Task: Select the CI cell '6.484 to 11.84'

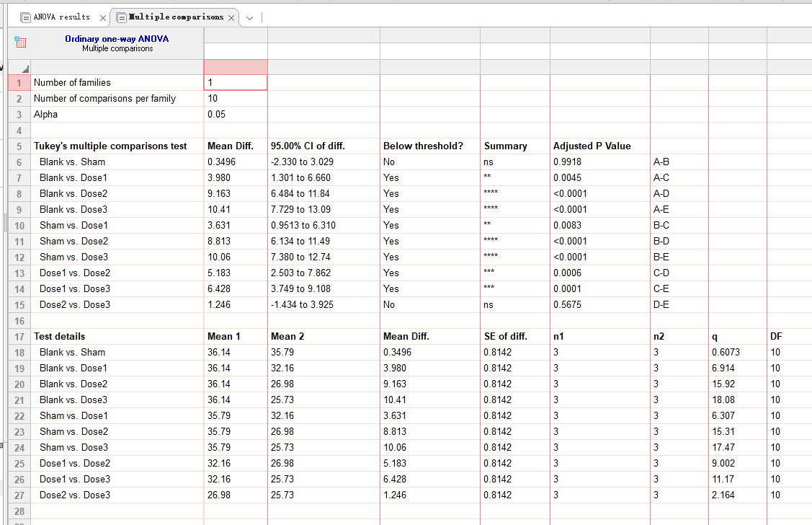Action: click(x=324, y=194)
